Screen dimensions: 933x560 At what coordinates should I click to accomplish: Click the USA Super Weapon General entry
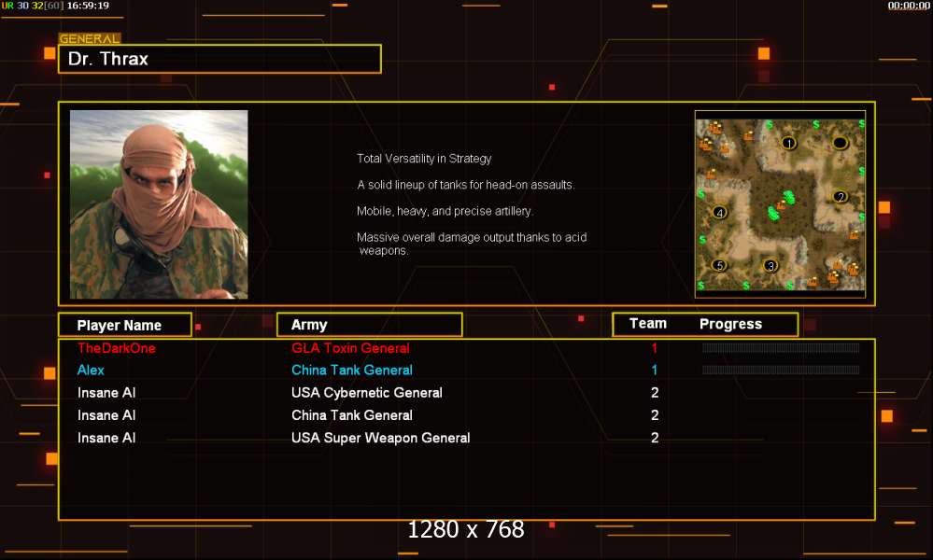[x=380, y=438]
